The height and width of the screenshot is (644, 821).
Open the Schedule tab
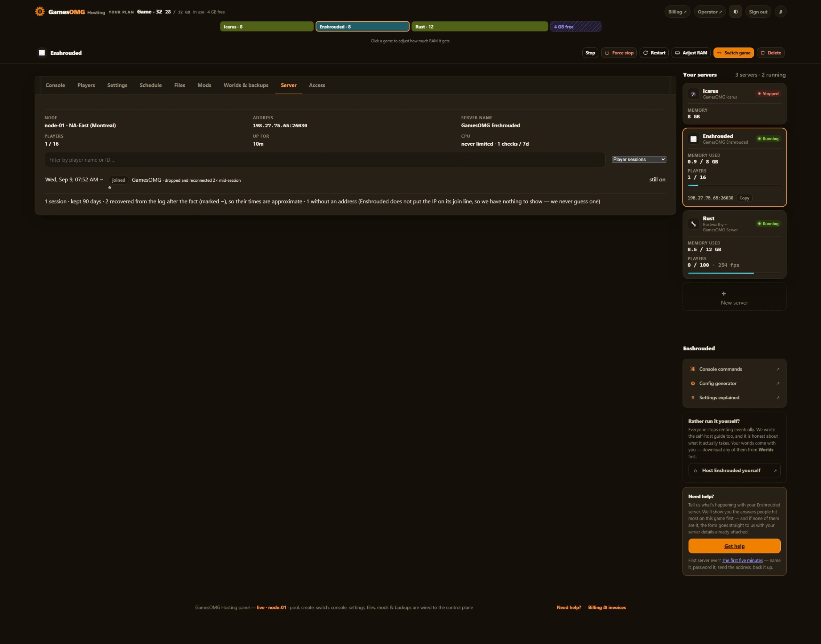150,85
